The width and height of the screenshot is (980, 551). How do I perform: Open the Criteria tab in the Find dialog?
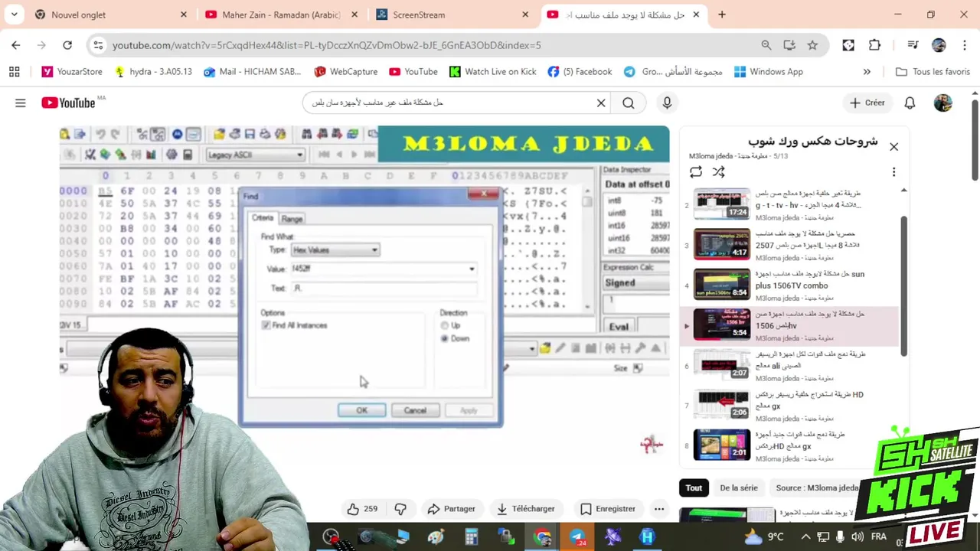coord(263,218)
